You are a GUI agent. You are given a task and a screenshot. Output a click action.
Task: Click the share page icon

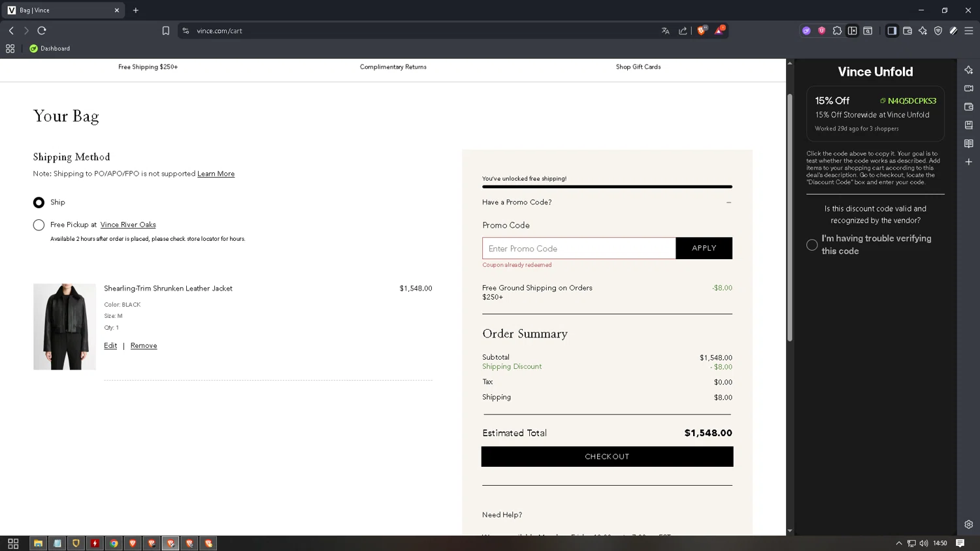tap(683, 31)
